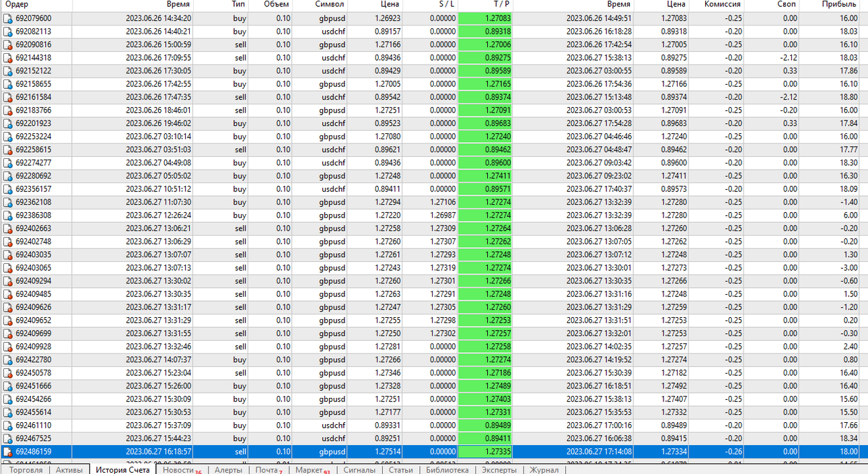This screenshot has width=868, height=474.
Task: Select order number 692409652
Action: pyautogui.click(x=34, y=320)
